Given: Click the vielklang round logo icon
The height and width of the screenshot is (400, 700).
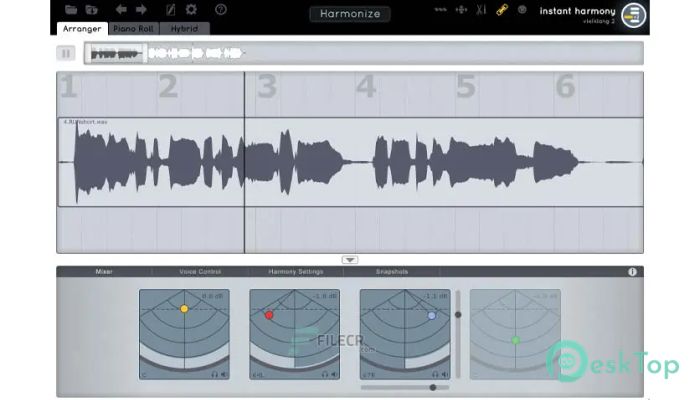Looking at the screenshot, I should pos(633,16).
